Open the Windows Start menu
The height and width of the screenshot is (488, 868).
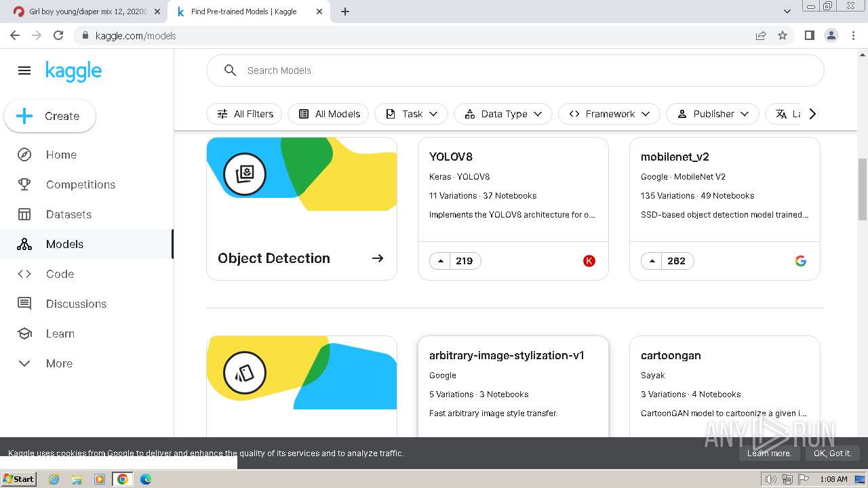pos(19,479)
